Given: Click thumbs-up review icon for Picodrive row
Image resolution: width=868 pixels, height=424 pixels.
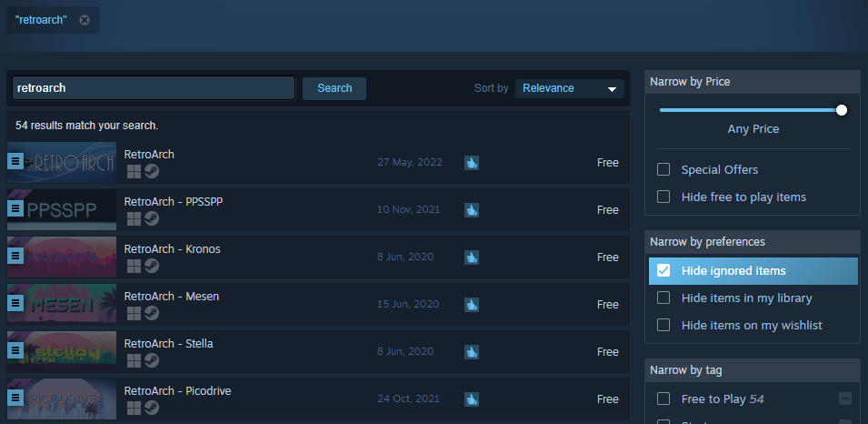Looking at the screenshot, I should [x=471, y=399].
